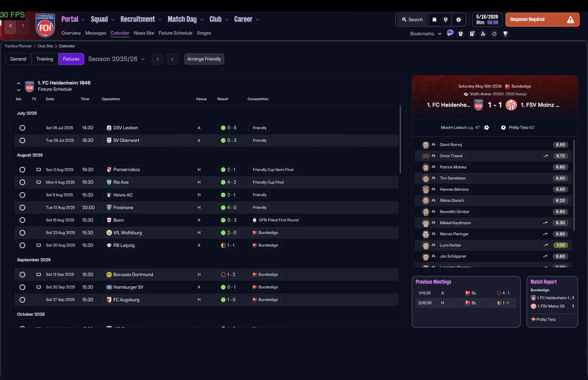The width and height of the screenshot is (588, 380).
Task: Click the TV icon on the Borussia Dortmund fixture
Action: [x=39, y=275]
